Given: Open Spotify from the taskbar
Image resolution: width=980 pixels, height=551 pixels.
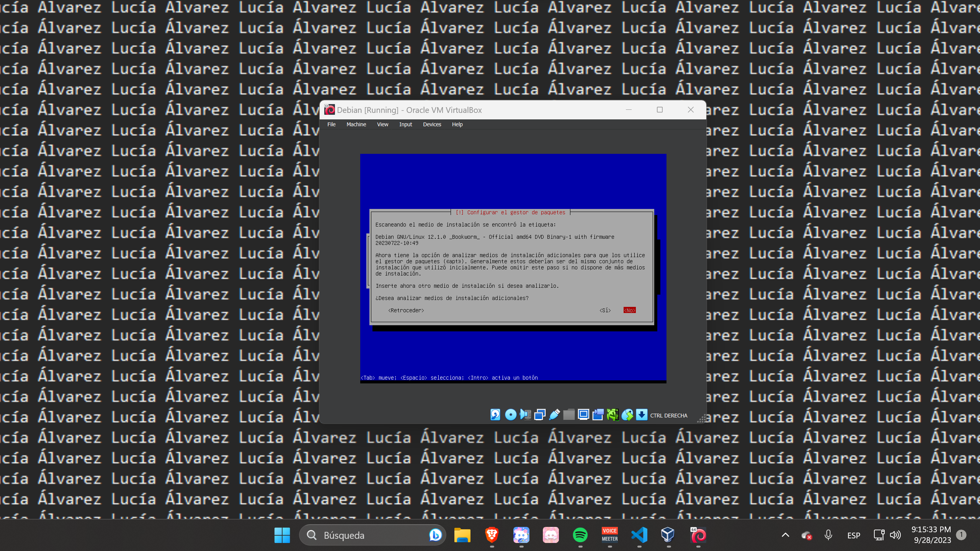Looking at the screenshot, I should click(x=580, y=535).
